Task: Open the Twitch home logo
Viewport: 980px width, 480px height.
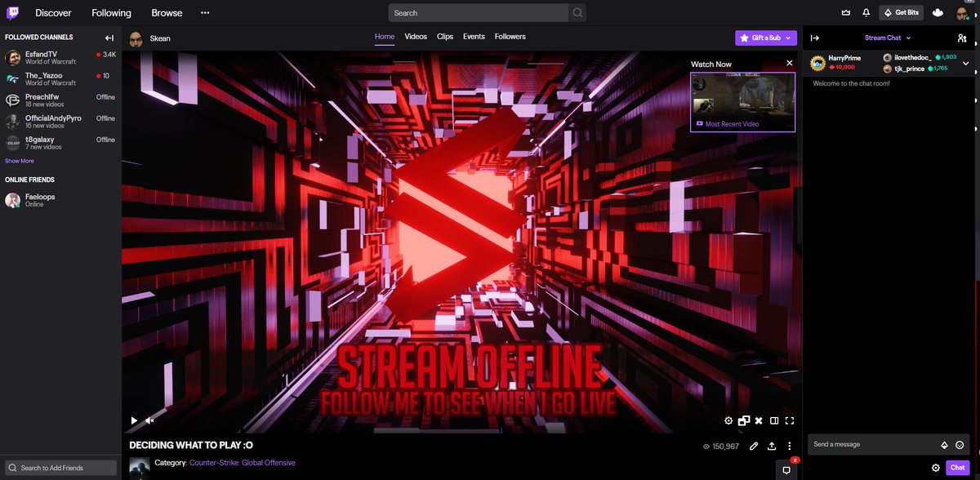Action: tap(14, 13)
